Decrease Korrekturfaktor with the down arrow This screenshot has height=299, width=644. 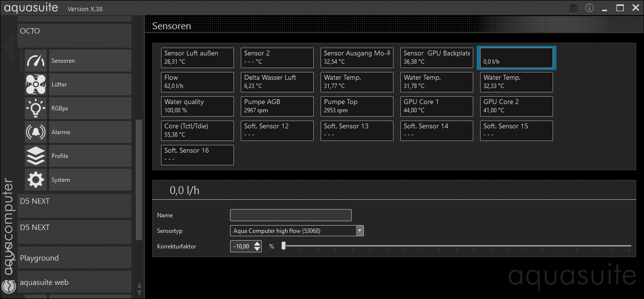pyautogui.click(x=257, y=249)
